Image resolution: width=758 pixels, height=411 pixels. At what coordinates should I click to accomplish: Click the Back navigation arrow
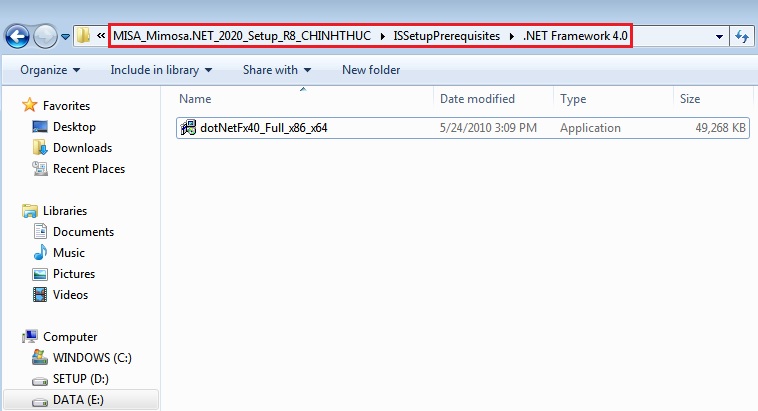(x=17, y=36)
